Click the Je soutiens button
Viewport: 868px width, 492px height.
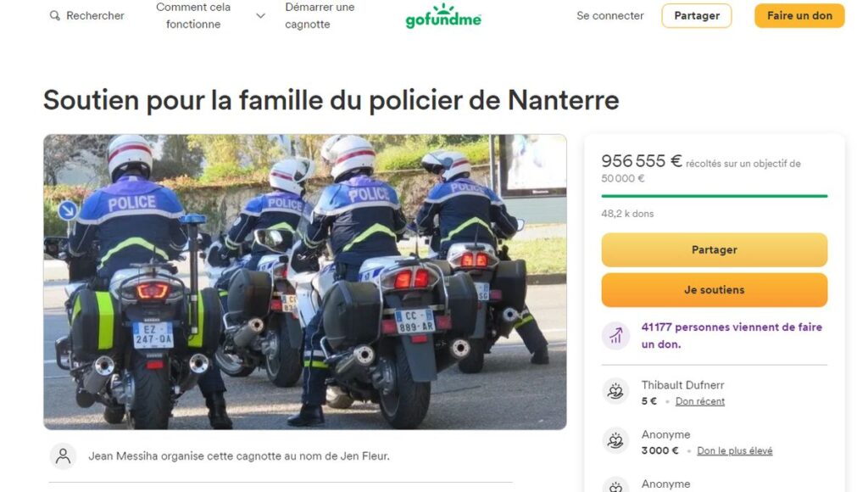[x=714, y=290]
